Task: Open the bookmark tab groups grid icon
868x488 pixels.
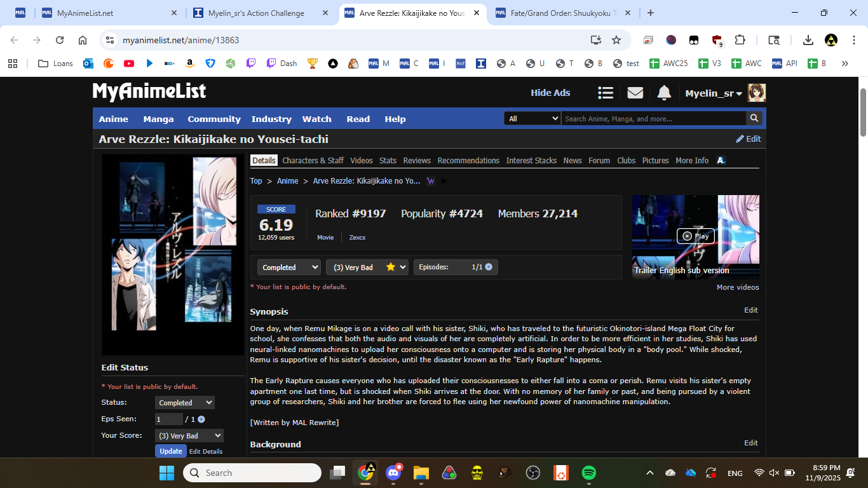Action: (x=13, y=64)
